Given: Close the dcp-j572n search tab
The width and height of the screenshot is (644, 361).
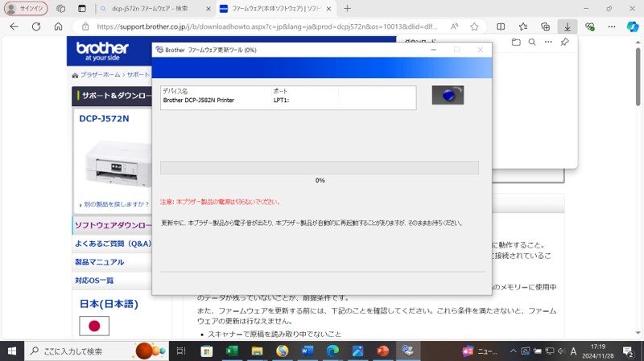Looking at the screenshot, I should point(208,8).
